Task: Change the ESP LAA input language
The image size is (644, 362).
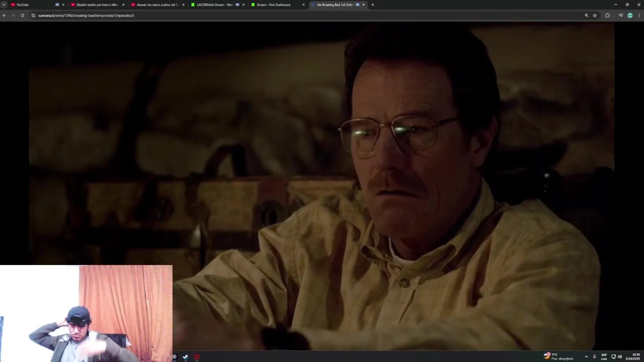Action: [604, 356]
